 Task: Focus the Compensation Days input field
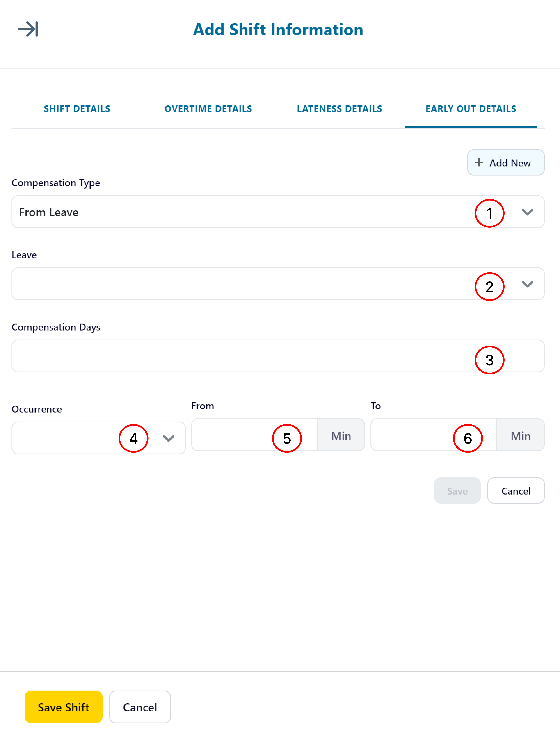(278, 356)
